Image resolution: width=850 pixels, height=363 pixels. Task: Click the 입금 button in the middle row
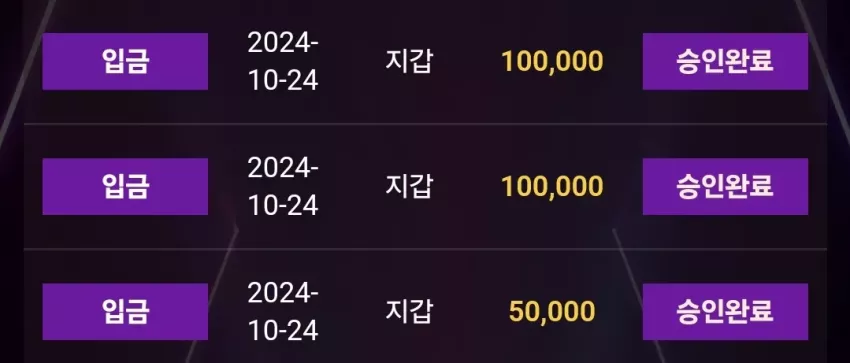tap(125, 186)
